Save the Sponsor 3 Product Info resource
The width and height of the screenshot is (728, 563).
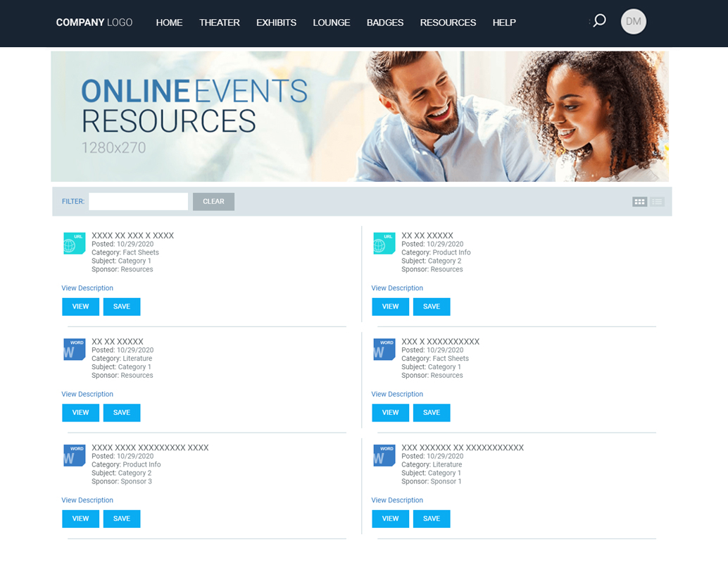[x=122, y=519]
